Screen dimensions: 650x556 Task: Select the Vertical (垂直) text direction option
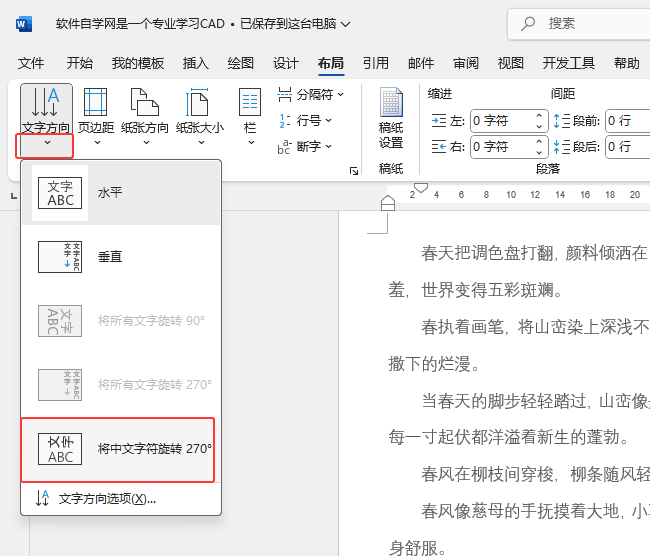(x=121, y=257)
